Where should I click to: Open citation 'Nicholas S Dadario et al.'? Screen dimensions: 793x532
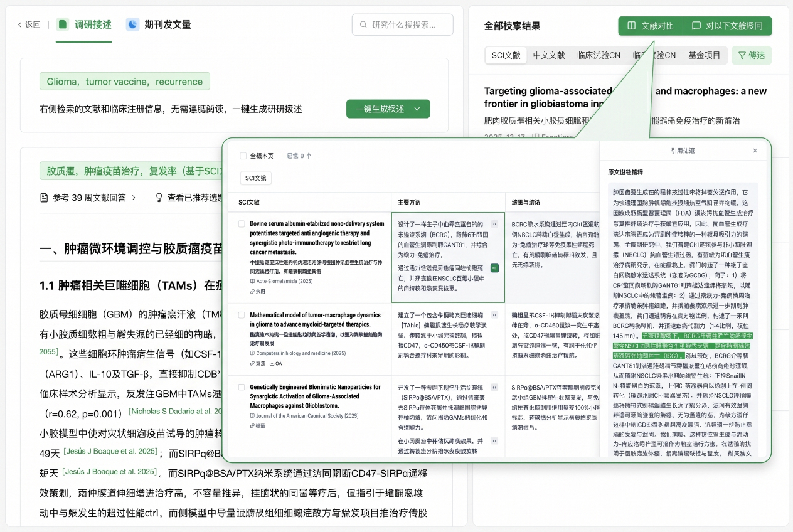176,412
